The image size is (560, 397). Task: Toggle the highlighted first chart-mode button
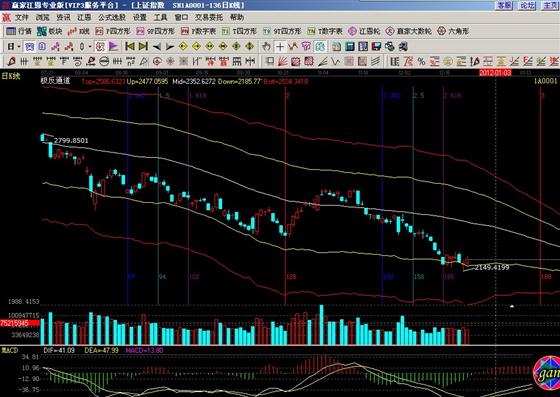pyautogui.click(x=30, y=46)
